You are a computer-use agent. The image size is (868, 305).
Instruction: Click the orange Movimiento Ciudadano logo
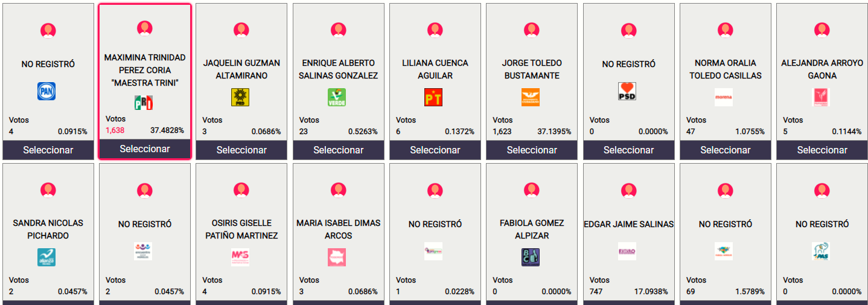point(531,97)
